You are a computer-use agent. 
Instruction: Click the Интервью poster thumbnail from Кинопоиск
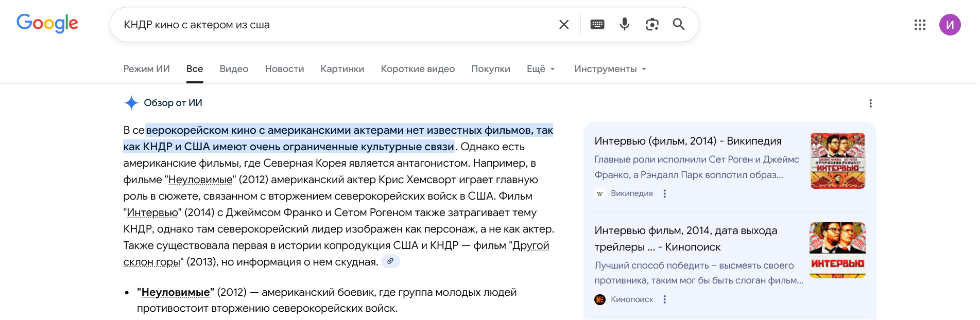point(837,250)
